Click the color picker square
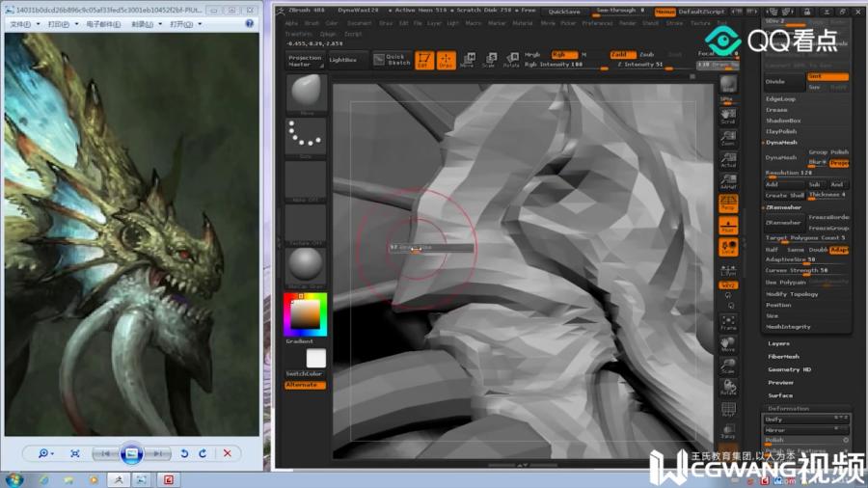This screenshot has height=488, width=868. [305, 314]
